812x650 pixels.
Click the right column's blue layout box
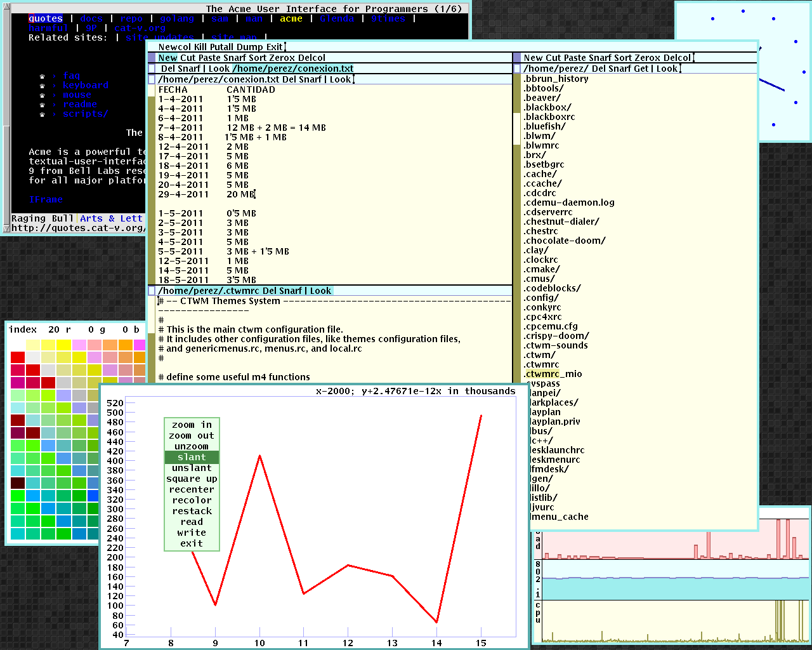[x=517, y=58]
